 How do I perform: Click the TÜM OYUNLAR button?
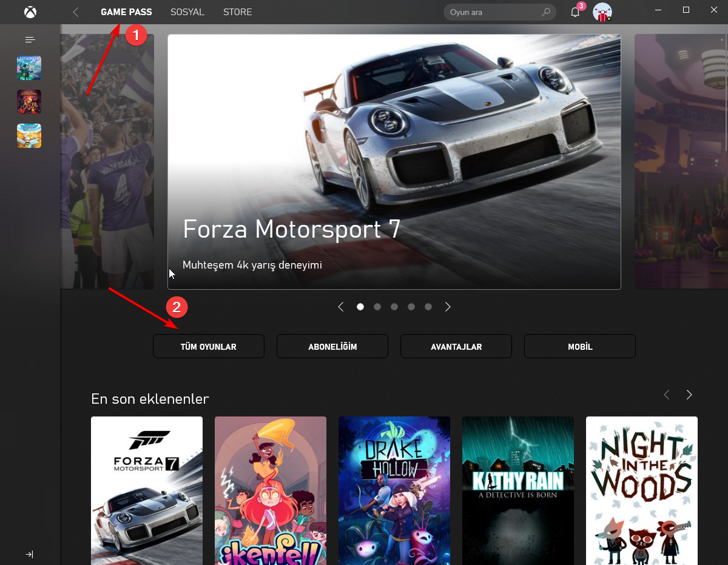click(x=209, y=347)
